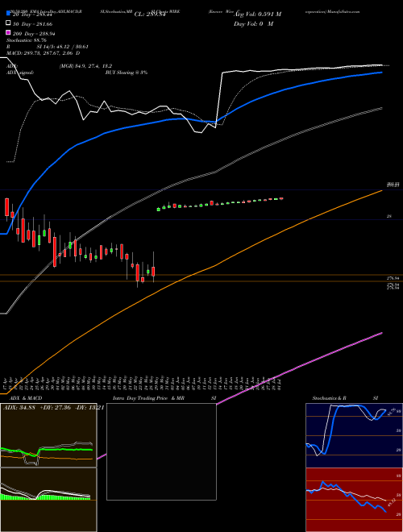
Task: Select the '50 Day = 281.66' legend text
Action: pyautogui.click(x=33, y=24)
